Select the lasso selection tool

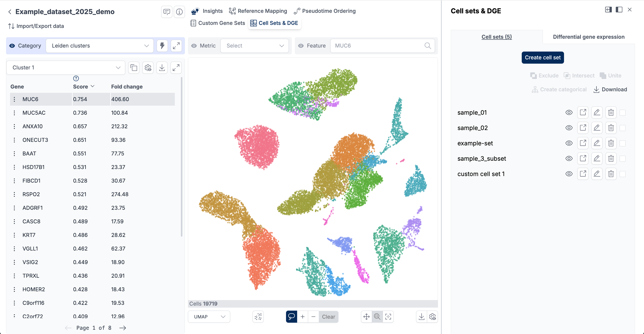(291, 317)
